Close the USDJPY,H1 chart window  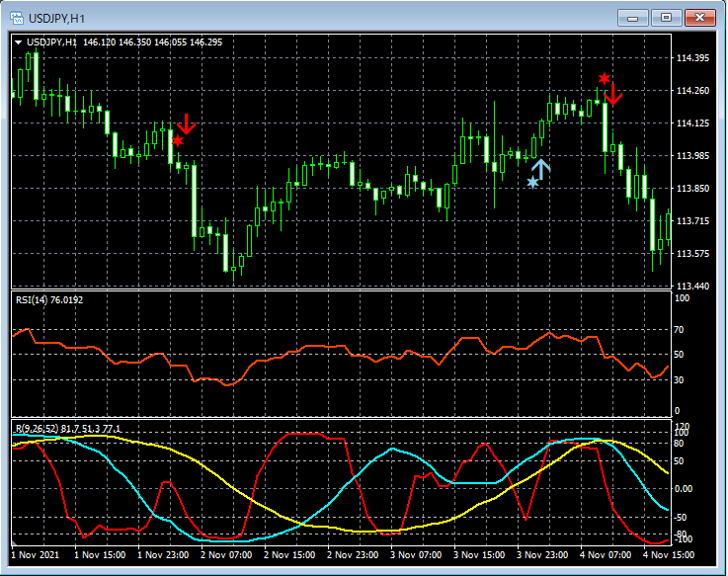tap(700, 18)
